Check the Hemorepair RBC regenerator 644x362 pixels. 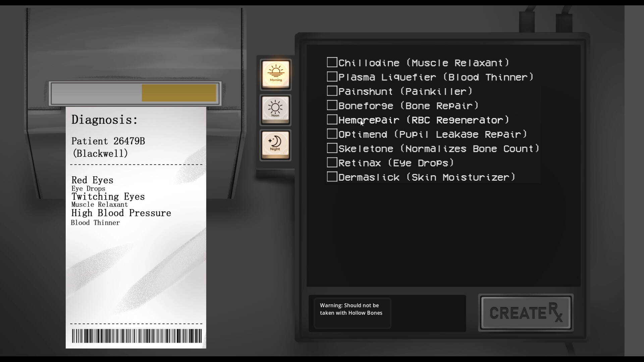332,119
